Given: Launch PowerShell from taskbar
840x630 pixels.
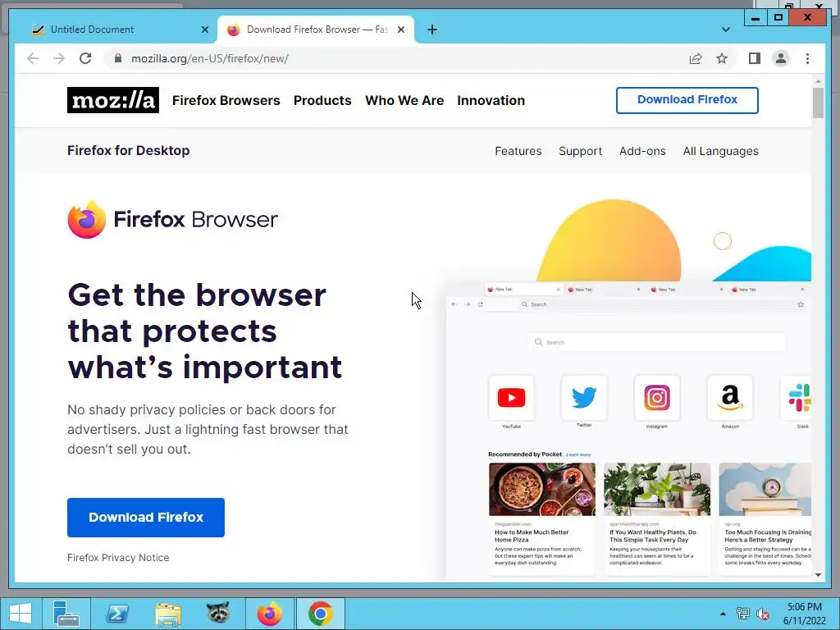Looking at the screenshot, I should (117, 614).
